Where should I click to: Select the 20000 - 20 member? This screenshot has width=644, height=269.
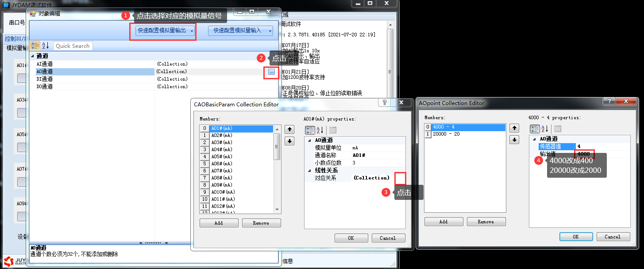click(x=446, y=134)
